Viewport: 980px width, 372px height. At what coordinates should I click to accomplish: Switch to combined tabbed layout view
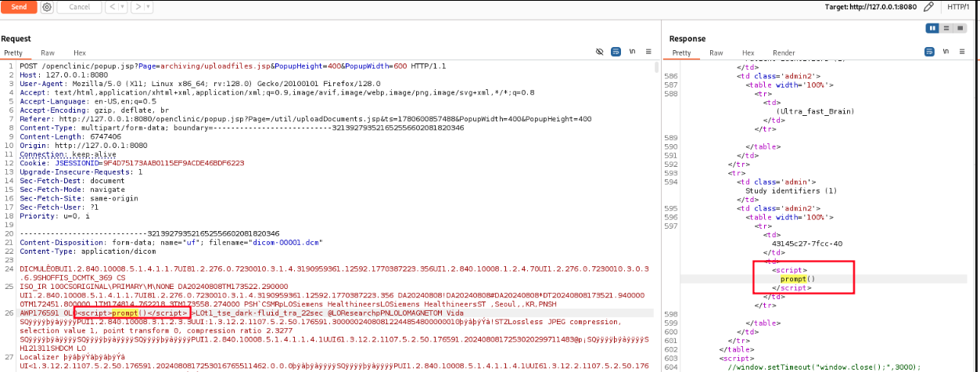[959, 27]
